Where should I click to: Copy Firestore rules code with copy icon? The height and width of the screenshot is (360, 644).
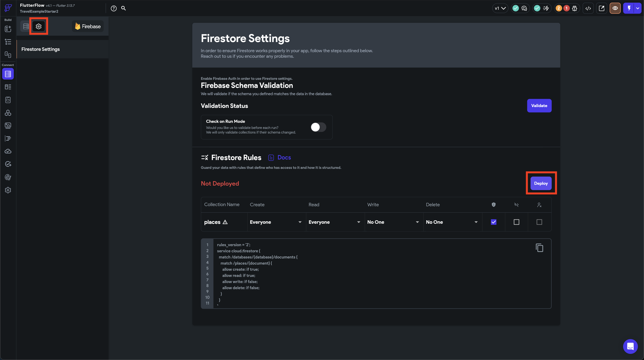click(539, 248)
